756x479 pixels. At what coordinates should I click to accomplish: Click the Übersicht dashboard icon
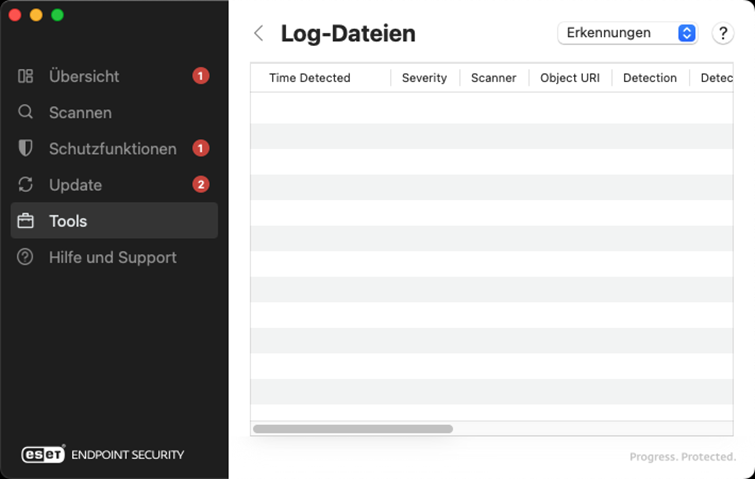point(26,76)
